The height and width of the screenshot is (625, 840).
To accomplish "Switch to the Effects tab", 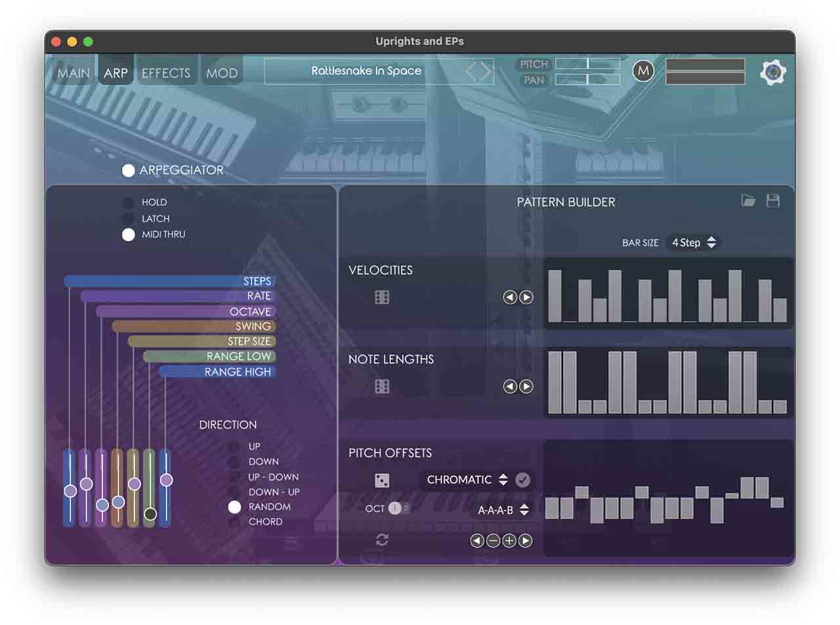I will coord(166,73).
